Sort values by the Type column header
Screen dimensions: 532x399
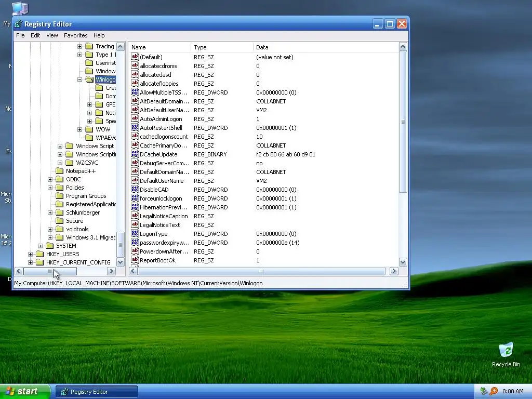coord(222,47)
